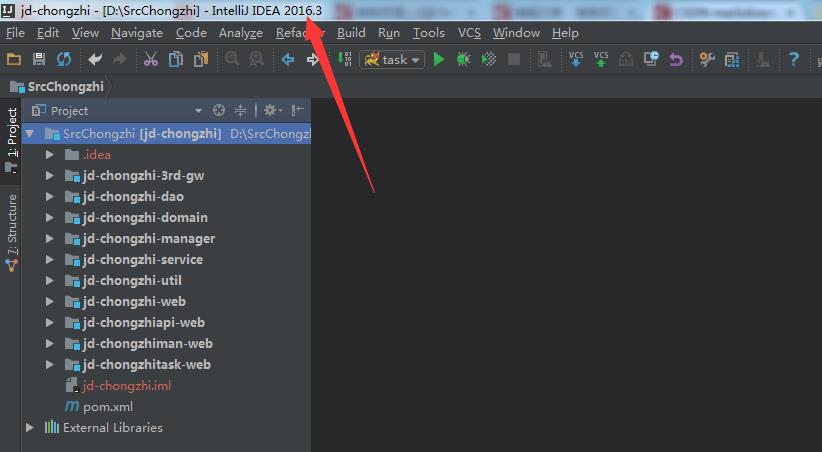Expand the jd-chongzhi-3rd-gw module
The width and height of the screenshot is (822, 452).
point(50,176)
